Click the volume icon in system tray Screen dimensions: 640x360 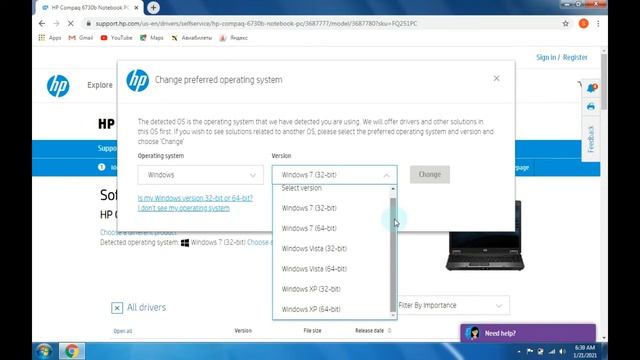click(x=562, y=351)
